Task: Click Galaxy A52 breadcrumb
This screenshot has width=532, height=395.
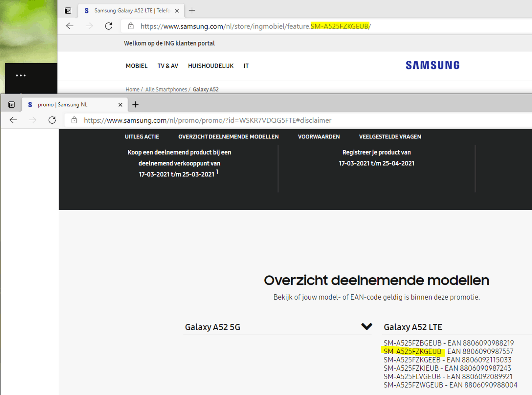Action: coord(206,89)
